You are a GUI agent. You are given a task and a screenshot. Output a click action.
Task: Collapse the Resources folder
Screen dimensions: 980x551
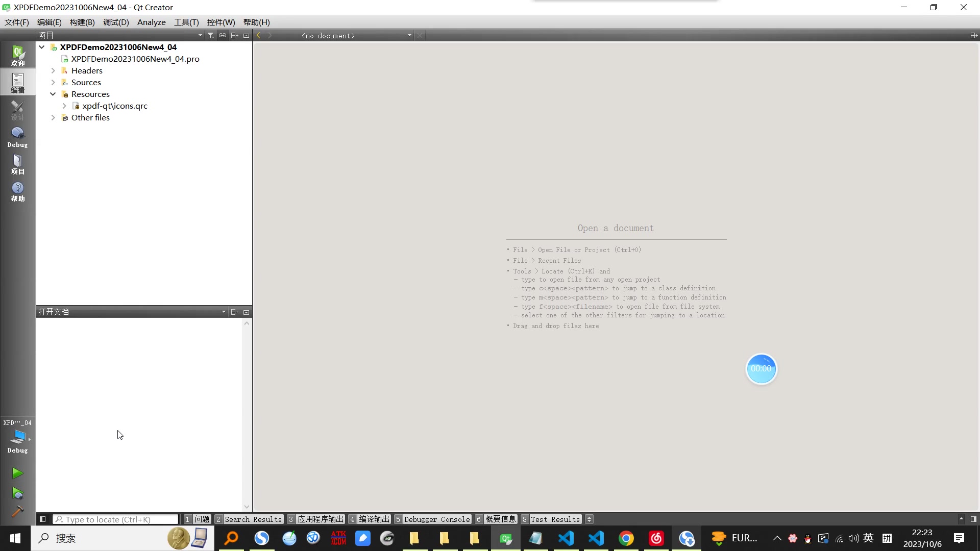[53, 94]
